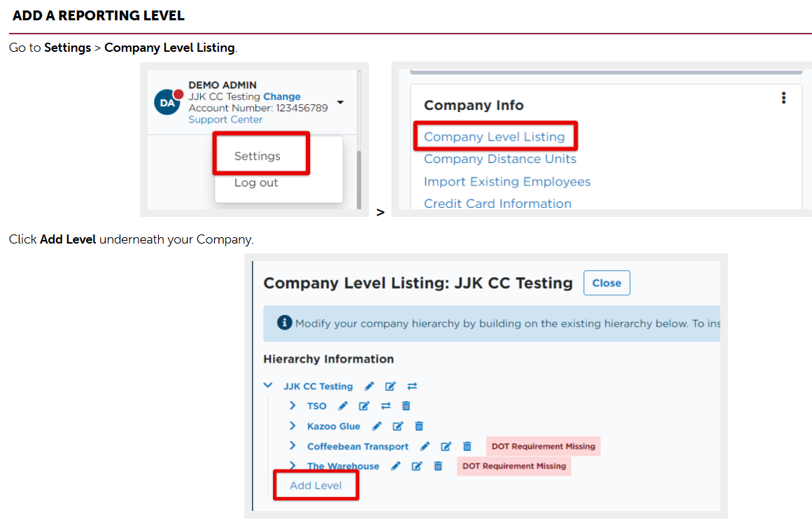This screenshot has height=520, width=812.
Task: Click the info icon in blue banner
Action: (x=284, y=323)
